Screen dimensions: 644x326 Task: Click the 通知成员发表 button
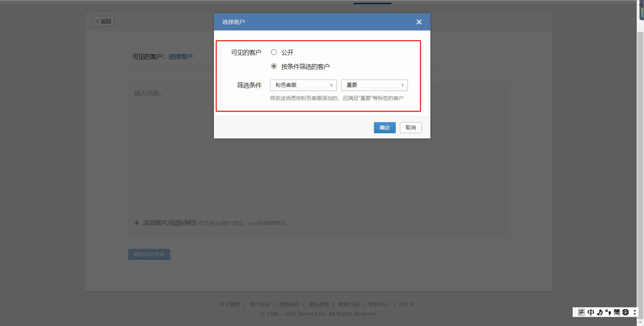[x=149, y=254]
